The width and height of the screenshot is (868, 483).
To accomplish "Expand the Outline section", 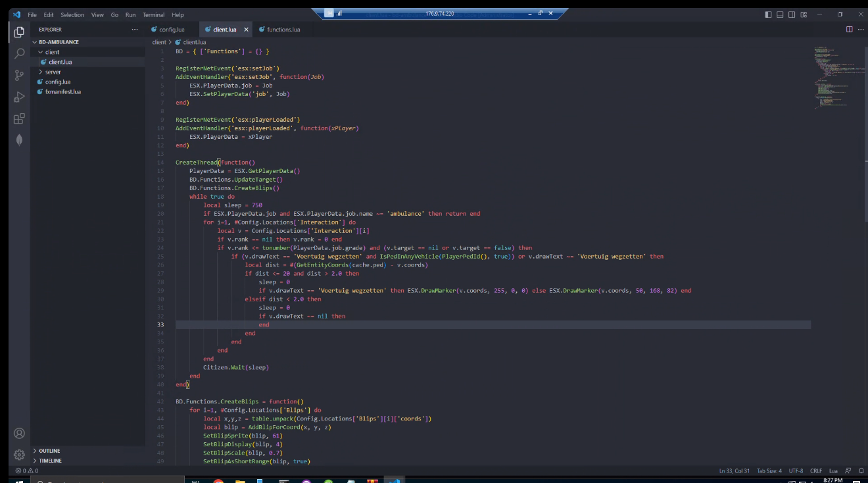I will pos(49,451).
